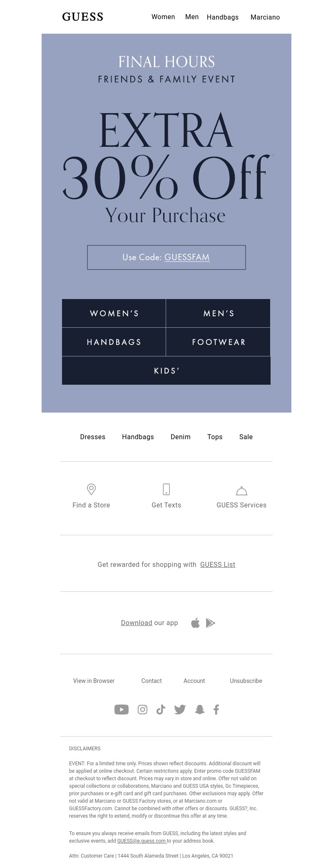Click the WOMEN'S shop button

coord(114,313)
